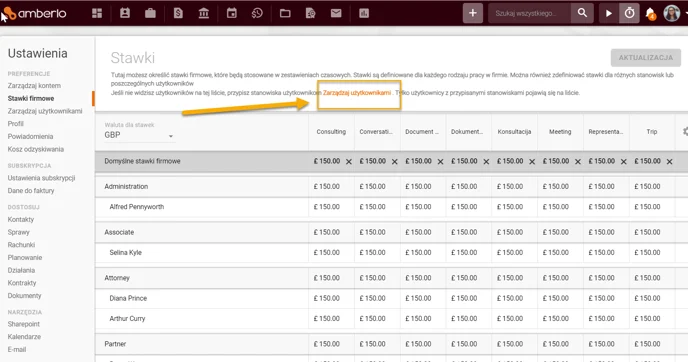Viewport: 688px width, 362px height.
Task: Clear default rate for Consulting
Action: (349, 161)
